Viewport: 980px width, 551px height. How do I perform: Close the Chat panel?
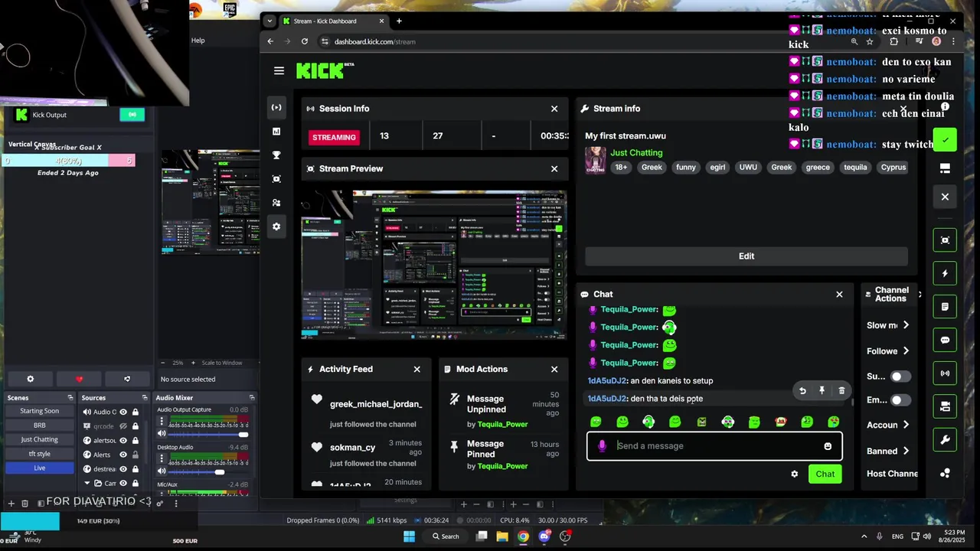(x=839, y=294)
